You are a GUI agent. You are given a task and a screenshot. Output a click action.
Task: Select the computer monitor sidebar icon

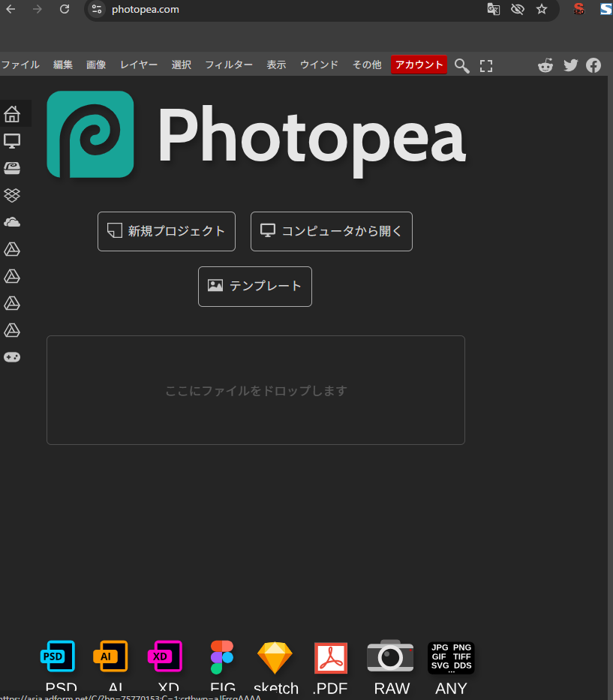click(12, 141)
